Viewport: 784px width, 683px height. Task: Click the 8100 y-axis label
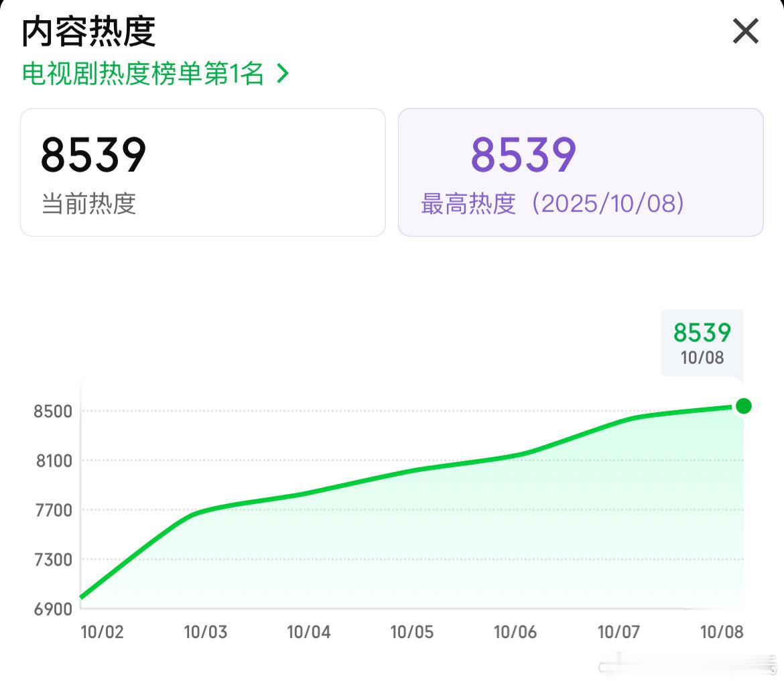pos(54,461)
